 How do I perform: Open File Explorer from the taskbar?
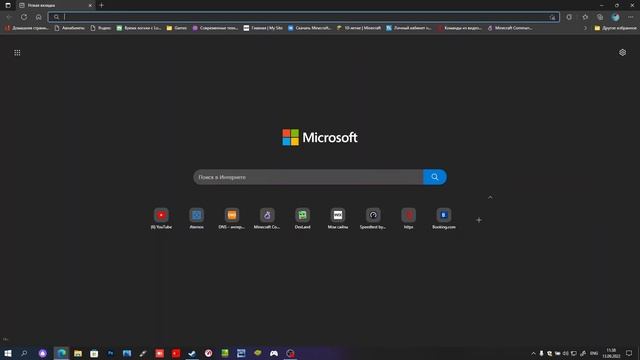[78, 353]
